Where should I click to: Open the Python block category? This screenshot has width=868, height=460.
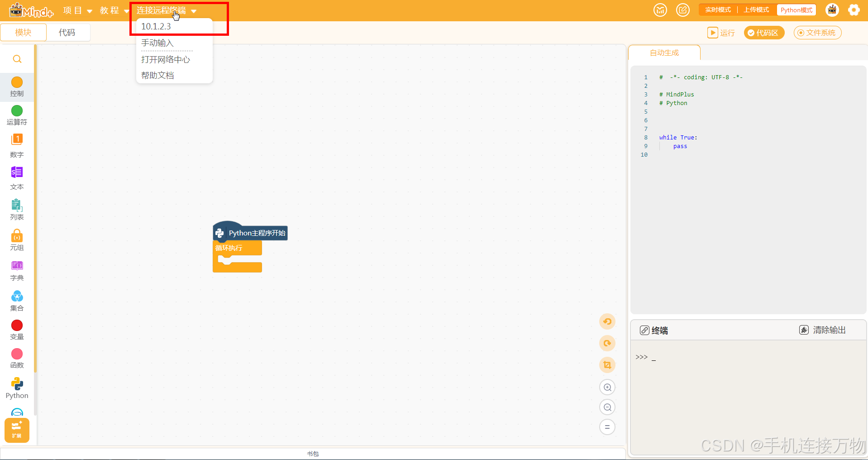(17, 388)
